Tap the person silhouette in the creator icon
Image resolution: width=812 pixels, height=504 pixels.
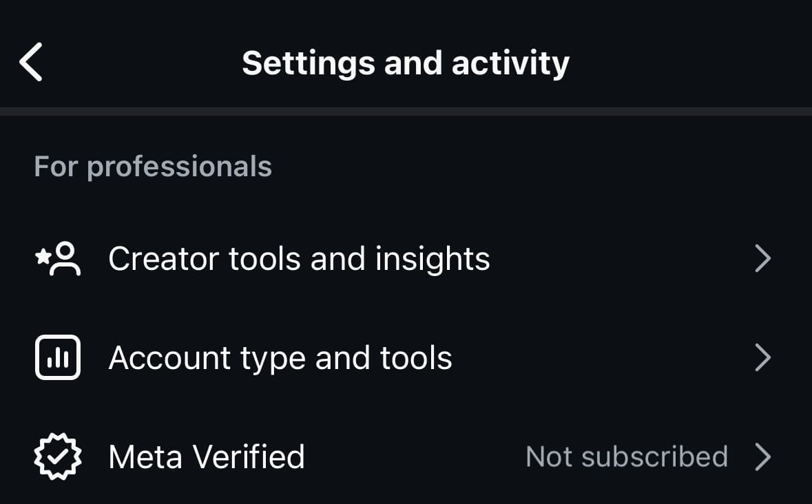point(65,258)
